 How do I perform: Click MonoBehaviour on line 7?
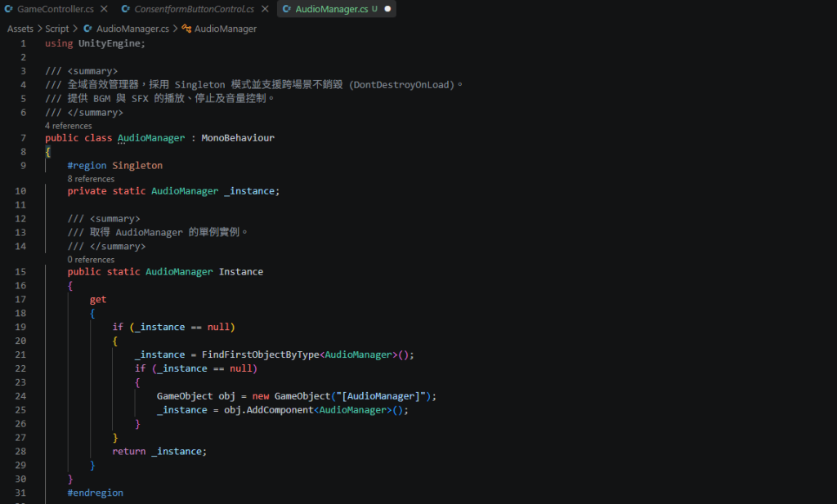pos(238,138)
